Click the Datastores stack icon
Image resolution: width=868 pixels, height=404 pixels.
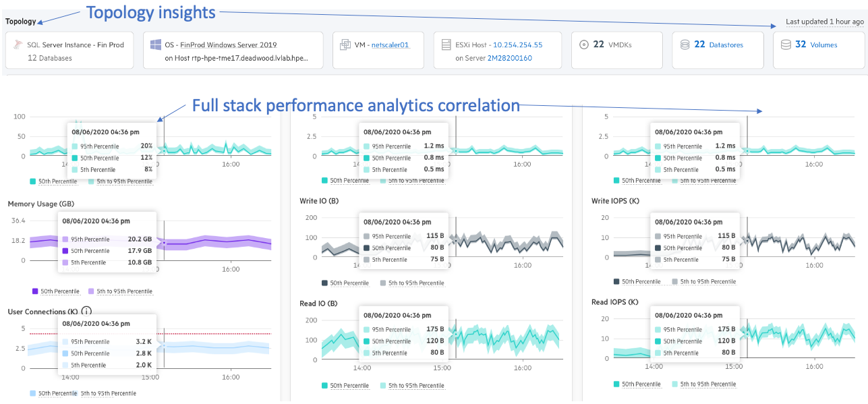[x=685, y=45]
